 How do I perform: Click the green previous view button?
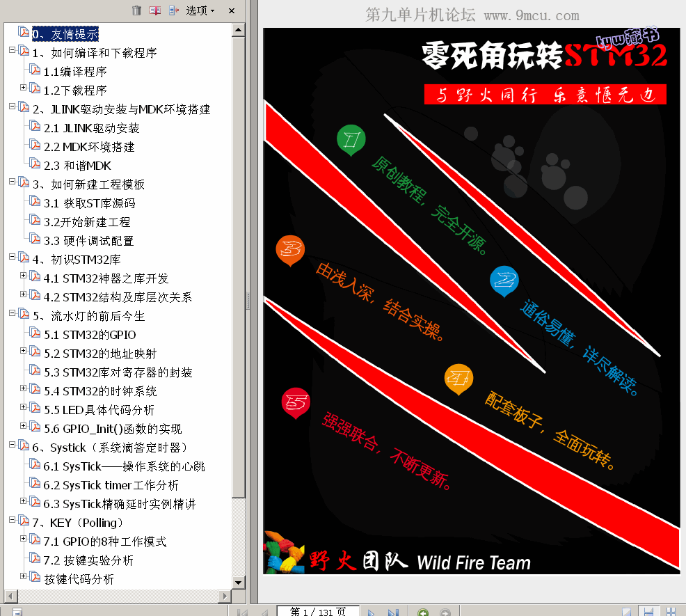point(423,612)
